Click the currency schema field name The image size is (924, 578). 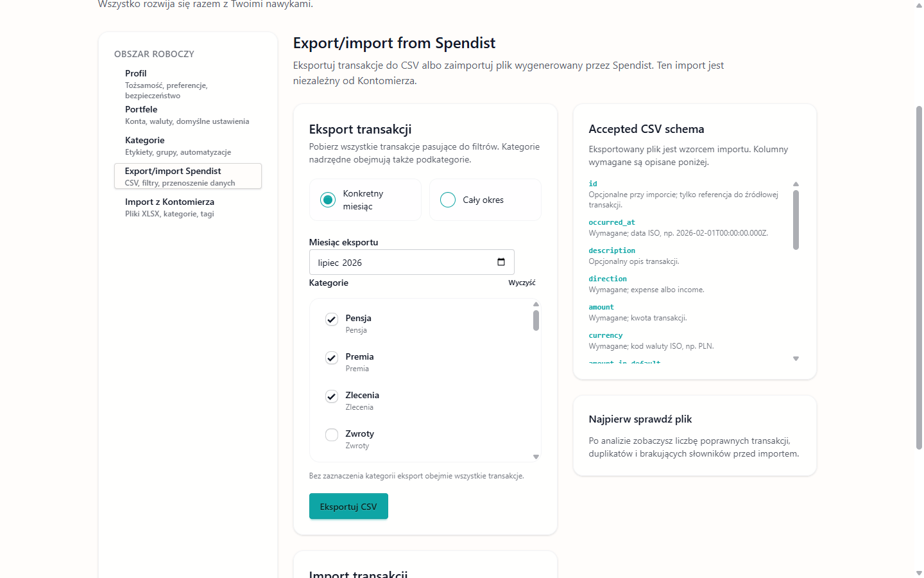click(605, 335)
